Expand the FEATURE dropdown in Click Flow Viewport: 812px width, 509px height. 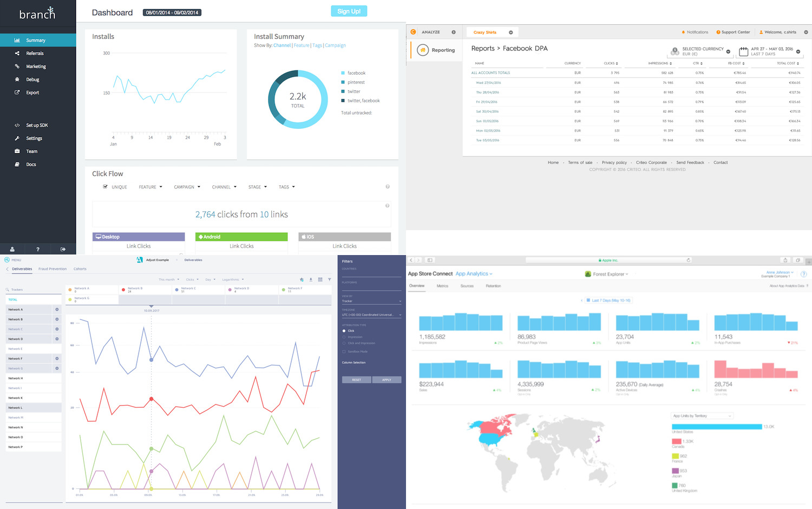150,187
